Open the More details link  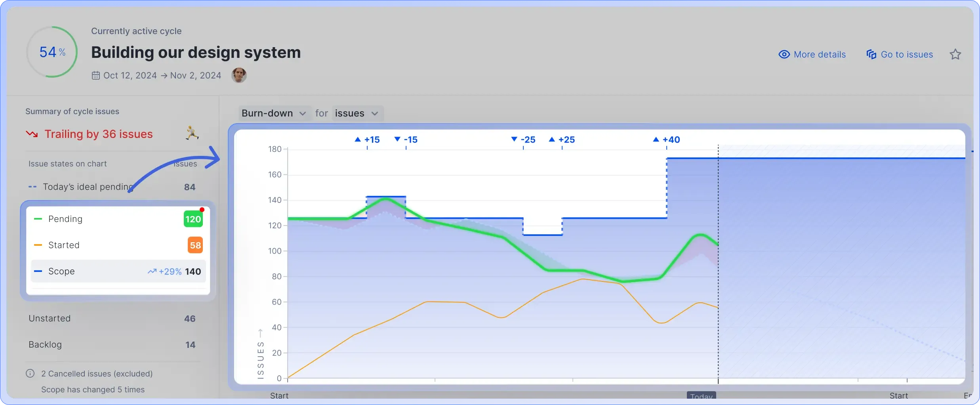tap(819, 54)
